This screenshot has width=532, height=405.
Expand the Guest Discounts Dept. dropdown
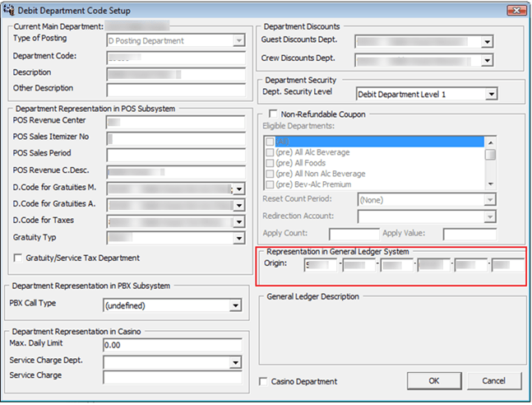tap(488, 42)
